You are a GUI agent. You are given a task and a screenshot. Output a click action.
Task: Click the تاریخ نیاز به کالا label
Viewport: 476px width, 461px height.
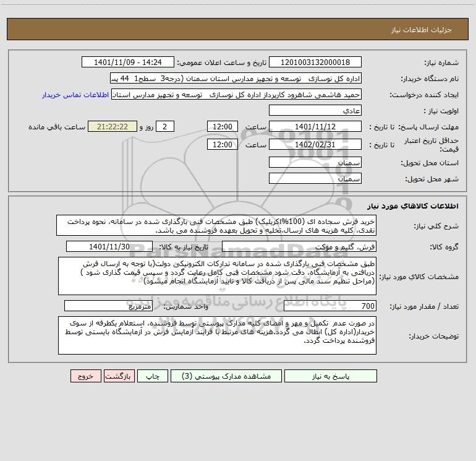[184, 247]
